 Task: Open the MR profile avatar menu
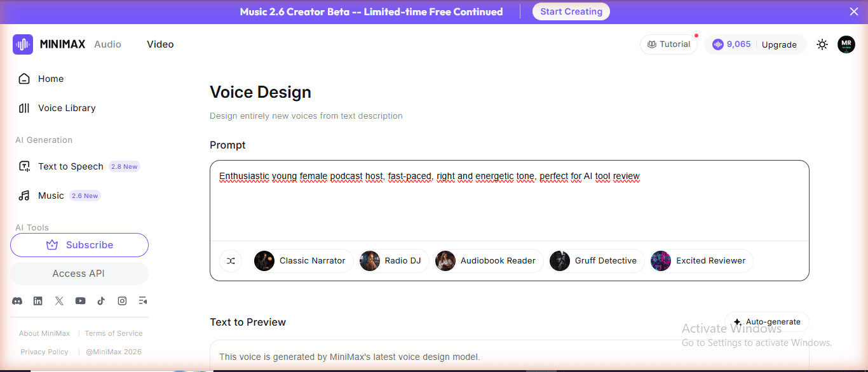click(x=846, y=44)
